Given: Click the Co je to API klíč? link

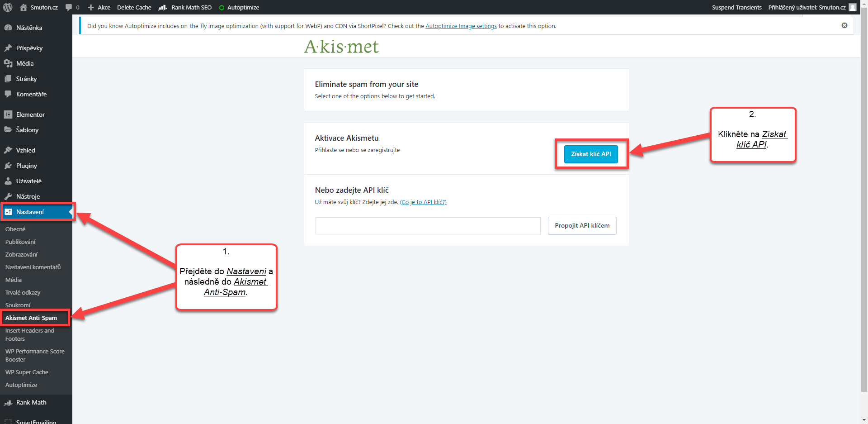Looking at the screenshot, I should pos(423,202).
